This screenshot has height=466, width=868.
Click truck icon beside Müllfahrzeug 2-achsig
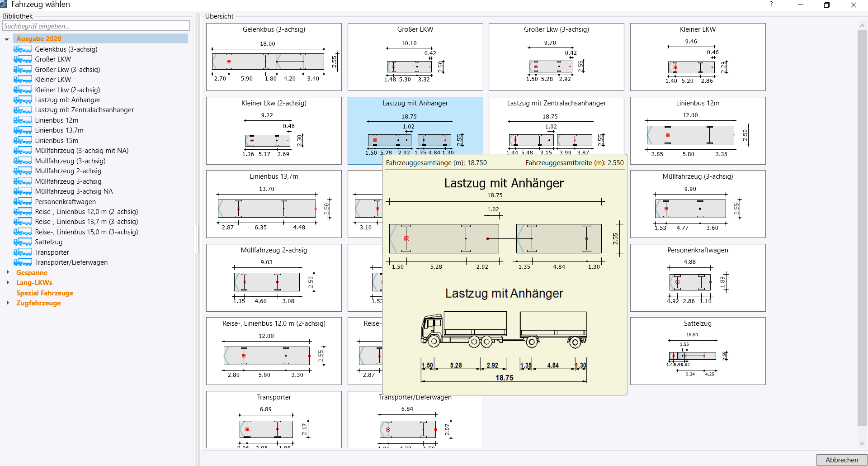tap(23, 171)
